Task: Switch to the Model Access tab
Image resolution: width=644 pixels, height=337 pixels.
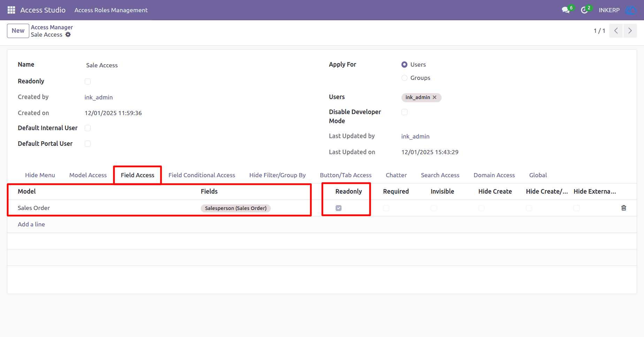Action: [x=88, y=175]
